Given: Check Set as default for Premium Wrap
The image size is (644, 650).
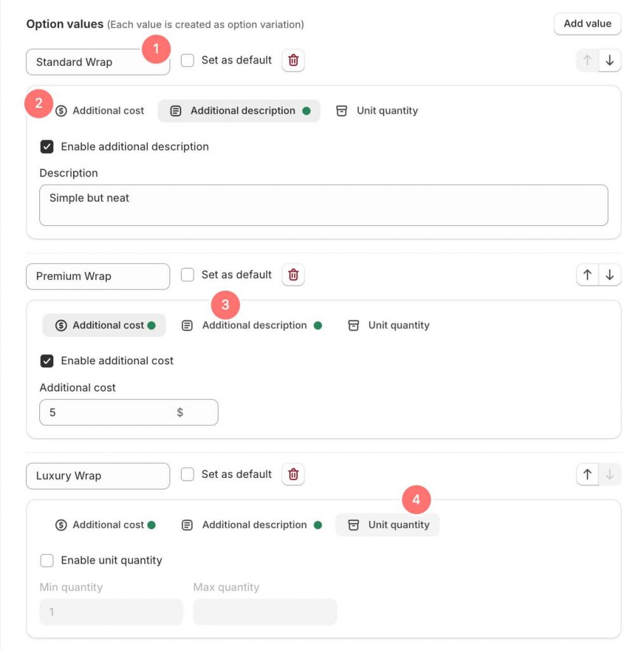Looking at the screenshot, I should 187,275.
